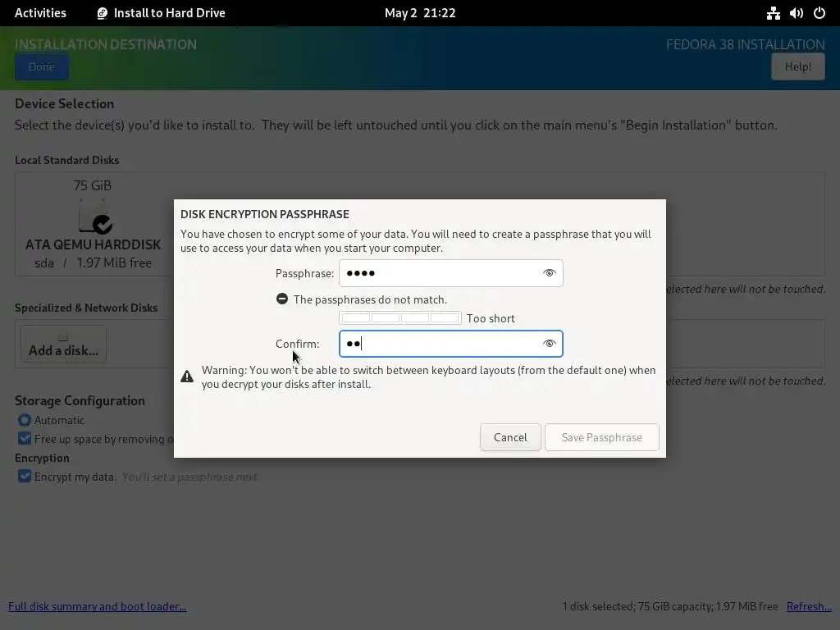Click the FEDORA 38 INSTALLATION heading
The width and height of the screenshot is (840, 630).
pos(745,44)
